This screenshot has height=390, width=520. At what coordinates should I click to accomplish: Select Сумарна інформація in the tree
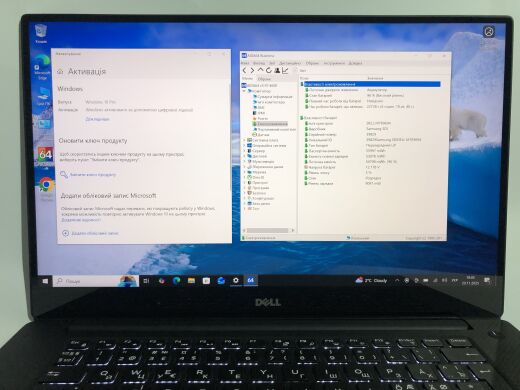point(274,97)
